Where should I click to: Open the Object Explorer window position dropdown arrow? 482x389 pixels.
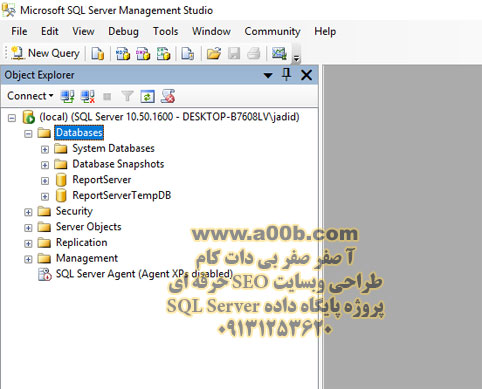(x=268, y=75)
